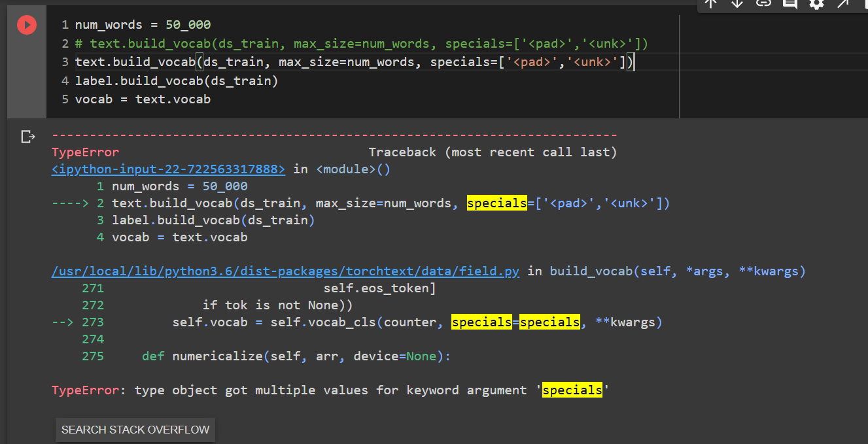
Task: Open the torchtext field.py file link
Action: coord(285,271)
